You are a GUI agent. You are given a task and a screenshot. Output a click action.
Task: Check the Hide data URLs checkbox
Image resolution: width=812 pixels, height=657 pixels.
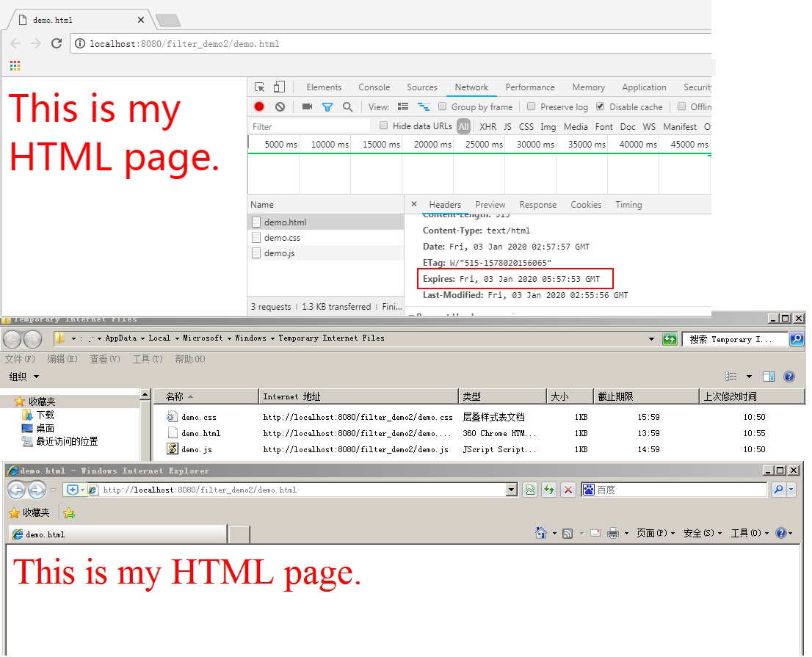pyautogui.click(x=384, y=126)
